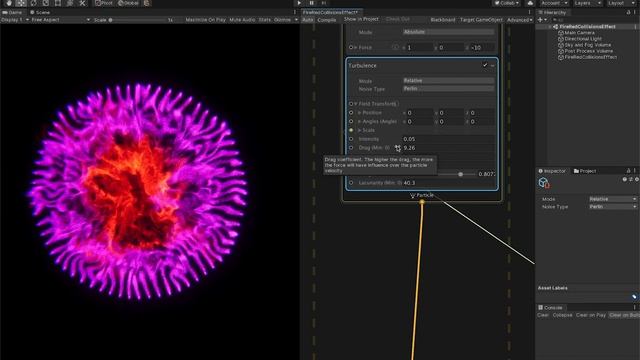
Task: Select Directional Light in Hierarchy
Action: click(580, 39)
